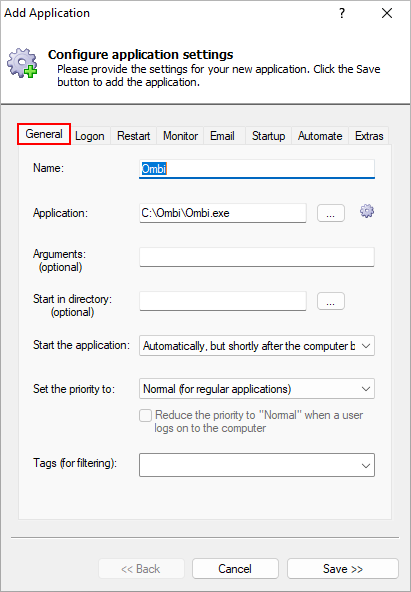Click into the Arguments input field
This screenshot has height=592, width=411.
257,257
